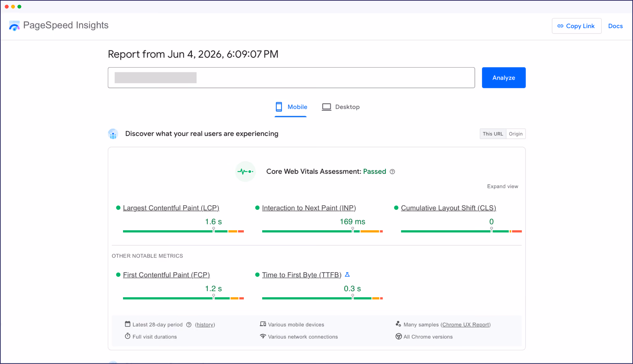The height and width of the screenshot is (364, 633).
Task: Click green dot beside Cumulative Layout Shift
Action: (x=396, y=208)
